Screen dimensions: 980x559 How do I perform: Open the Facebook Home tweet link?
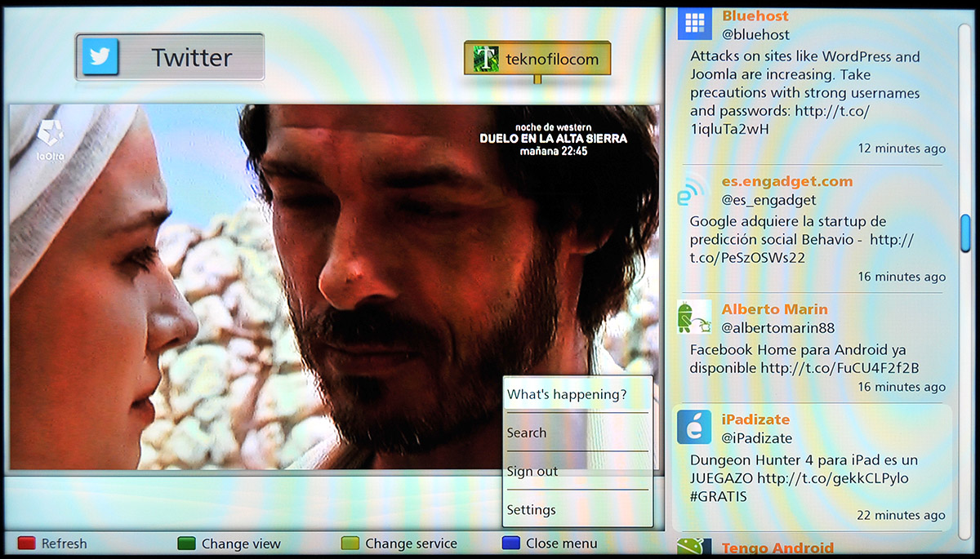[840, 368]
